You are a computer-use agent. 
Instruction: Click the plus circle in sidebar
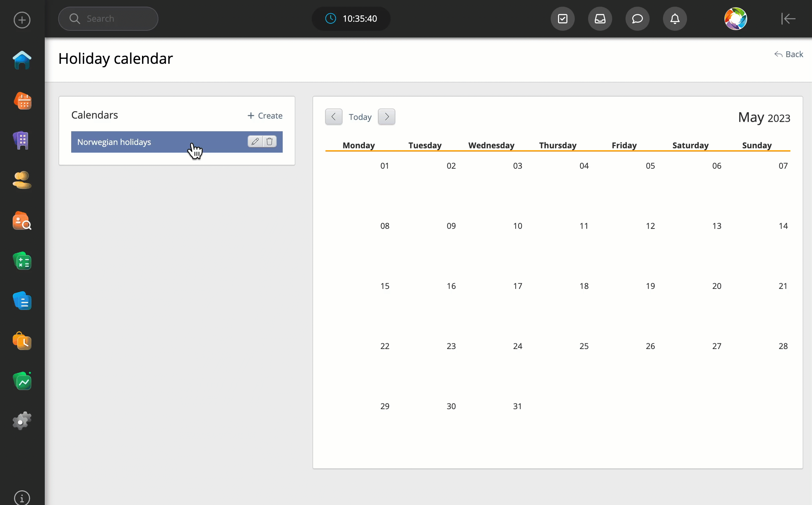point(22,20)
